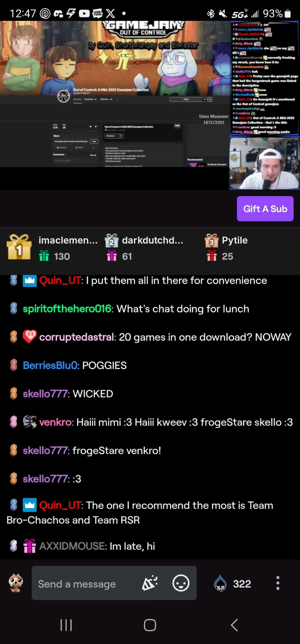Tap the user avatar beside message box
The height and width of the screenshot is (644, 300).
[16, 583]
